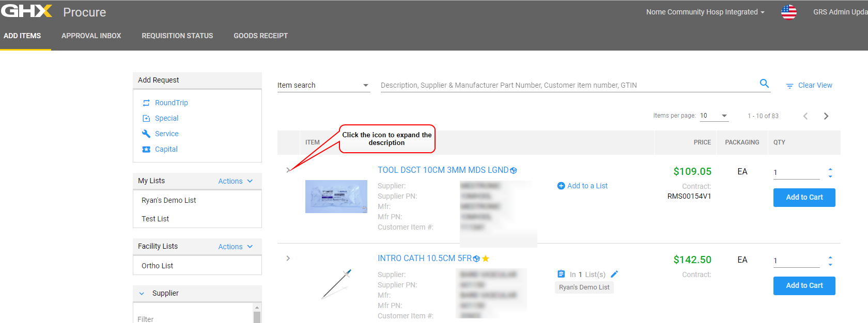
Task: Click the PRICE column header
Action: [702, 142]
